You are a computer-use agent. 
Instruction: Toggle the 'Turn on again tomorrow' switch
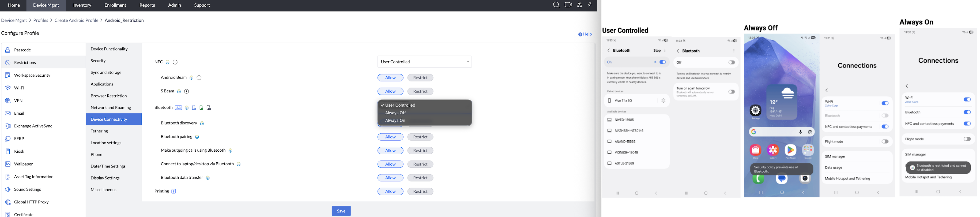coord(731,92)
